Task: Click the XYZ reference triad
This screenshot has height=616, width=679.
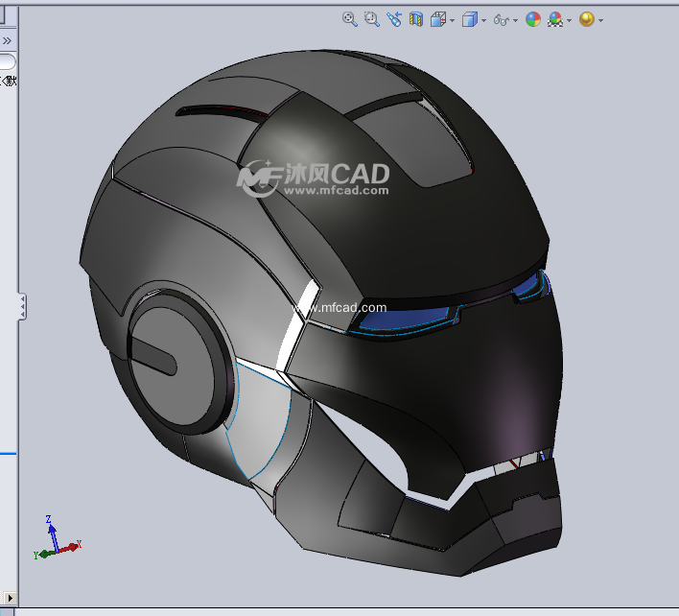Action: coord(57,538)
